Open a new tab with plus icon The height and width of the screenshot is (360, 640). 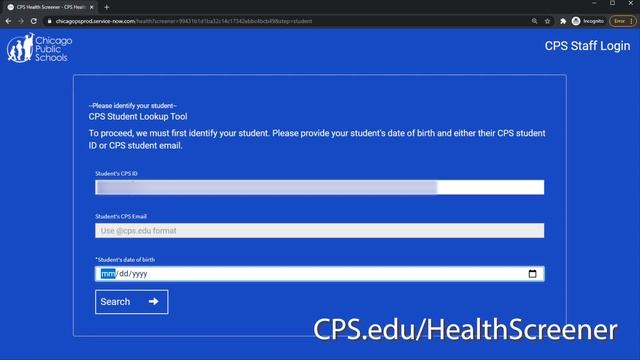coord(107,7)
